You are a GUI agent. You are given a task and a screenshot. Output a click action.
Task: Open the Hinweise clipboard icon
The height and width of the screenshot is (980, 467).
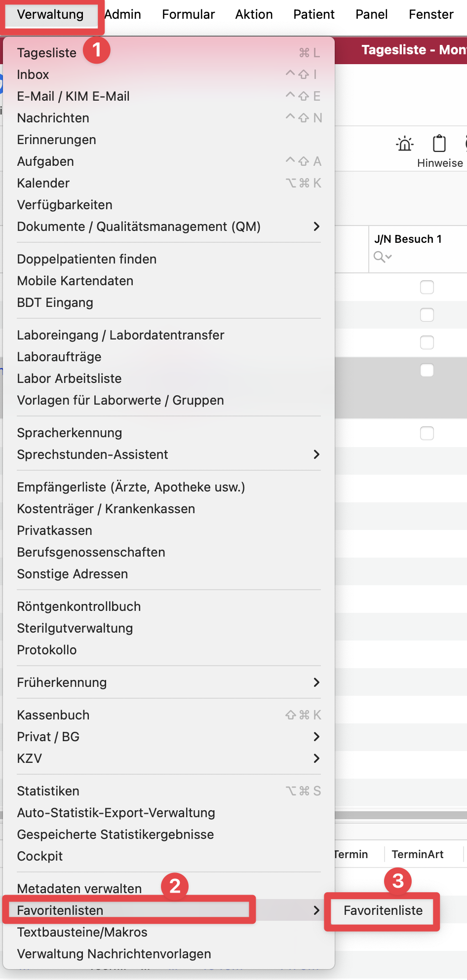pos(439,144)
